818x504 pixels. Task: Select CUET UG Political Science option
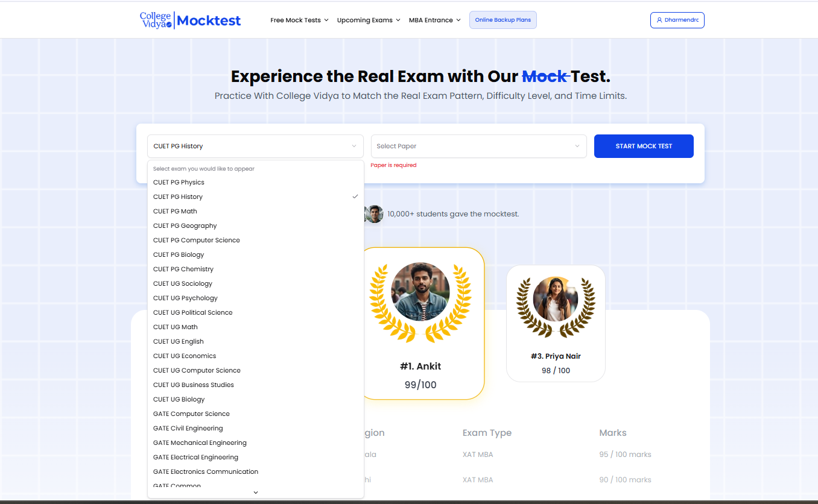coord(192,313)
